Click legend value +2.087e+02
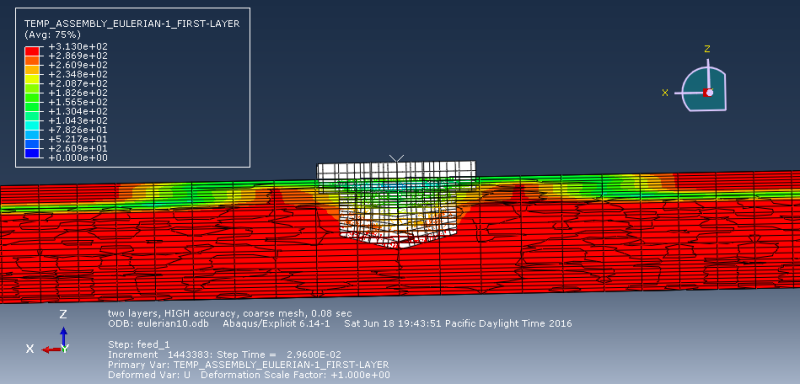This screenshot has height=384, width=800. (x=78, y=84)
